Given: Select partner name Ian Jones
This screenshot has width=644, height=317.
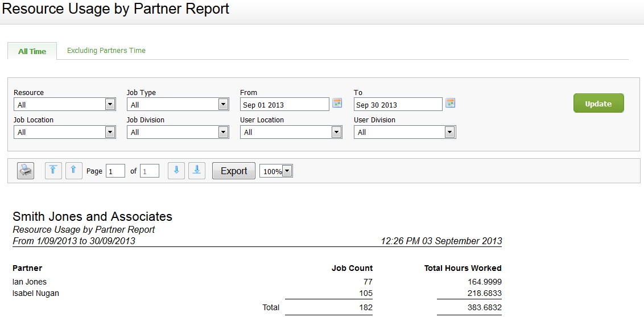Looking at the screenshot, I should [30, 282].
